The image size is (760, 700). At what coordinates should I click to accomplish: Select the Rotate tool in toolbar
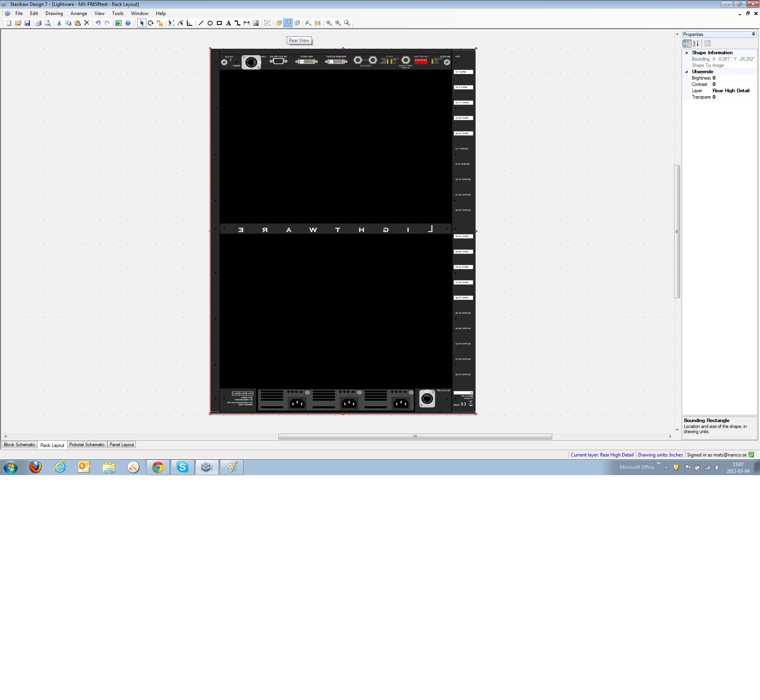point(151,23)
